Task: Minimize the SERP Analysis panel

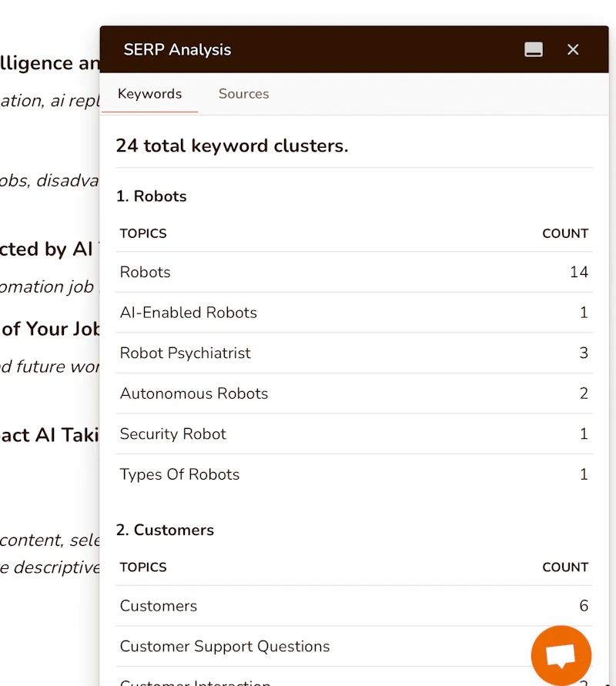Action: coord(534,50)
